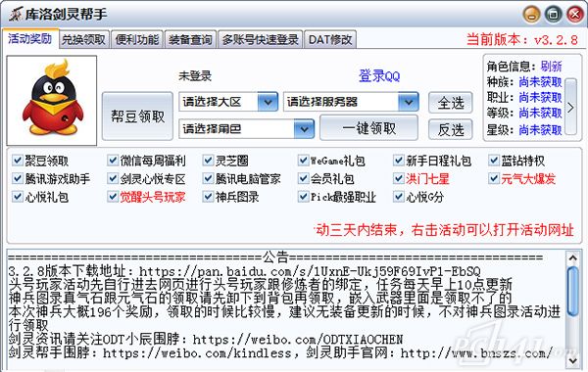Toggle the 微信每周福利 checkbox
588x372 pixels.
113,161
